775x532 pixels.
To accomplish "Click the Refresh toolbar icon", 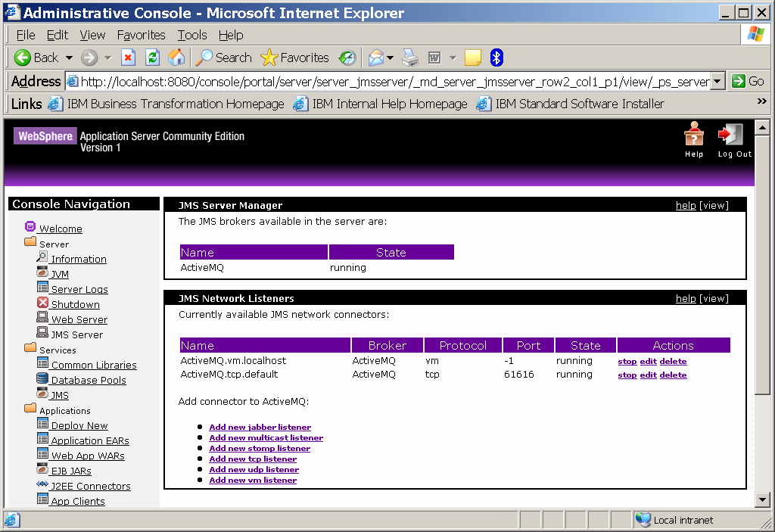I will (152, 58).
